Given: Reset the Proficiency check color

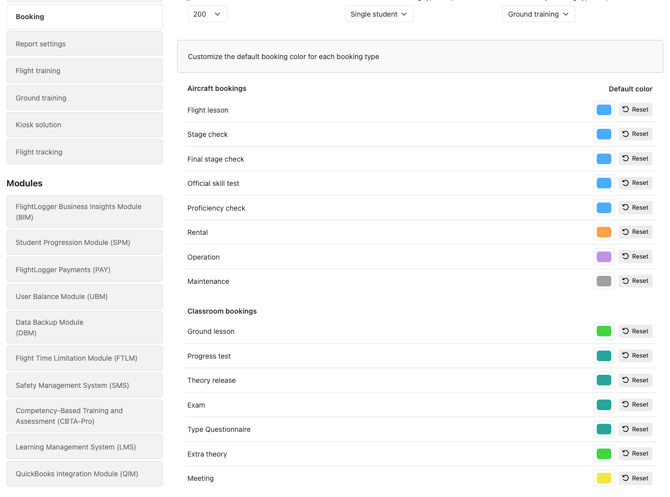Looking at the screenshot, I should pos(635,208).
